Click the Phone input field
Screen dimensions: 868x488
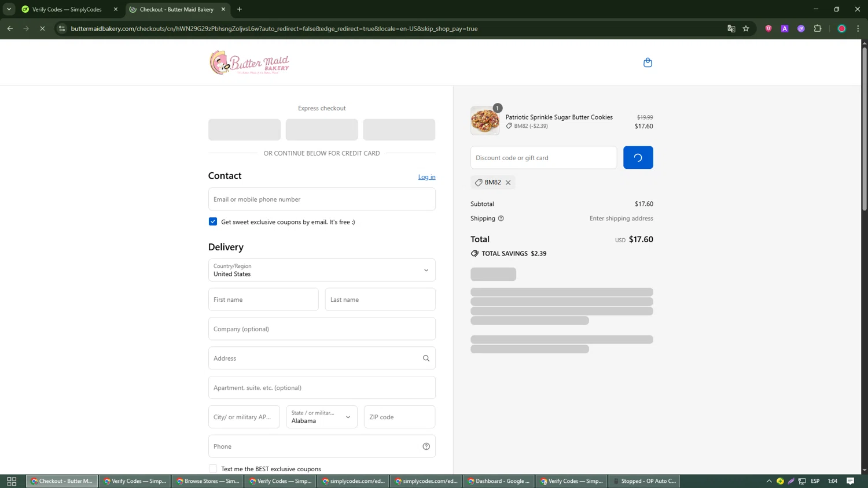point(322,446)
